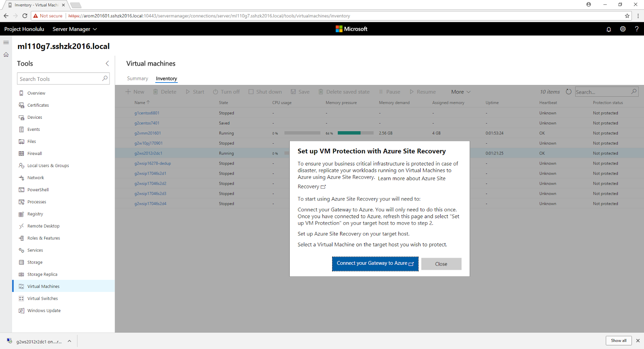
Task: Click Pause in the VM toolbar
Action: 390,92
